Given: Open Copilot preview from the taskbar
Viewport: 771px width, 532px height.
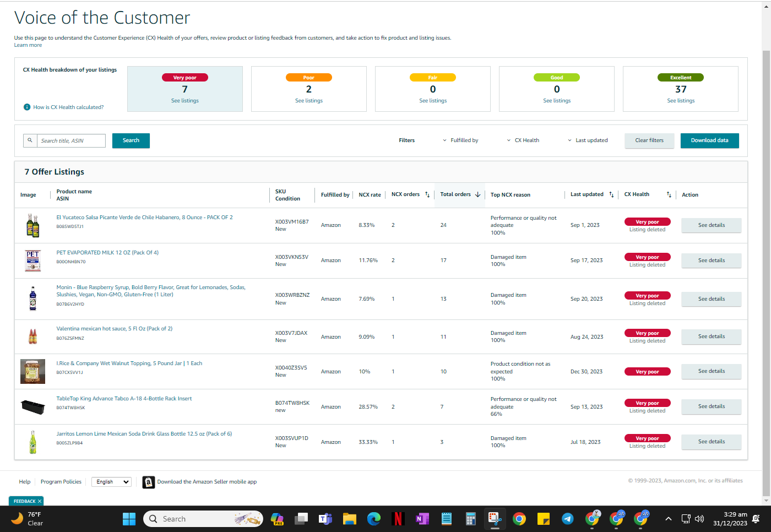Looking at the screenshot, I should 277,519.
